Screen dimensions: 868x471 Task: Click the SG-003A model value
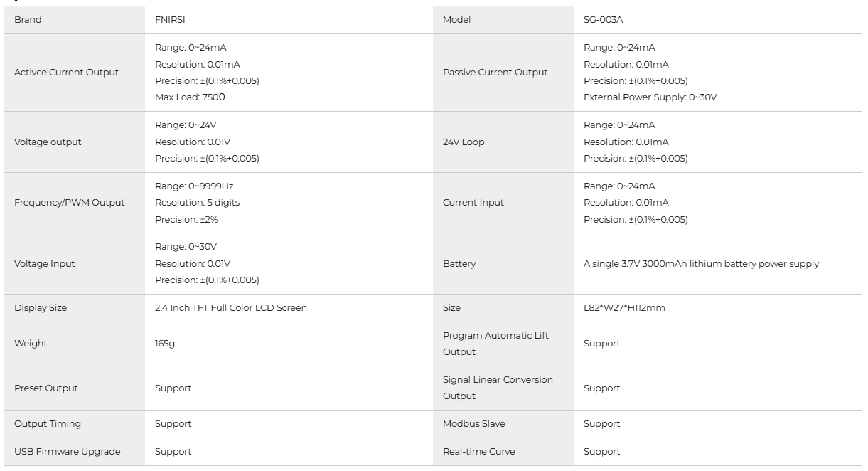click(x=601, y=20)
